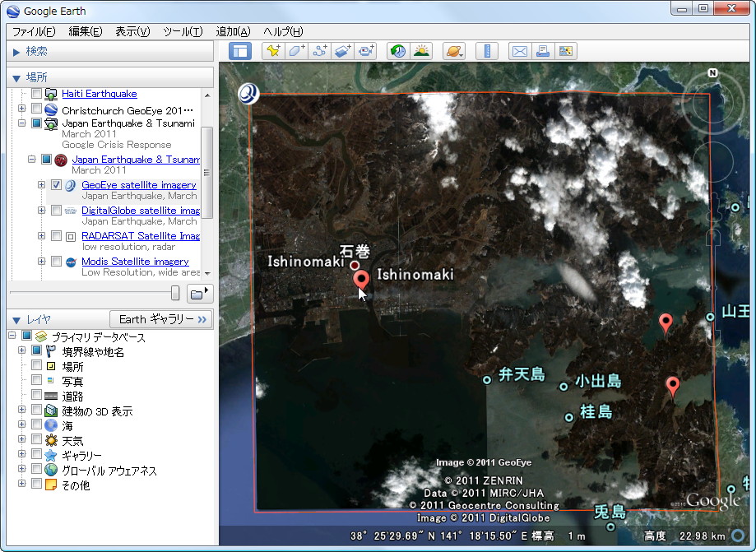The width and height of the screenshot is (756, 552).
Task: Enable the DigitalGlobe satellite imagery layer
Action: (56, 210)
